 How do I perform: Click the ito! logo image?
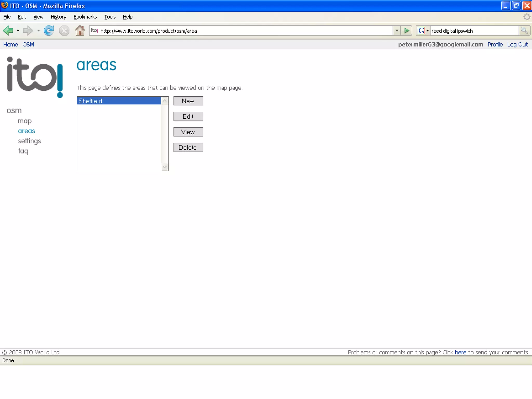point(35,77)
